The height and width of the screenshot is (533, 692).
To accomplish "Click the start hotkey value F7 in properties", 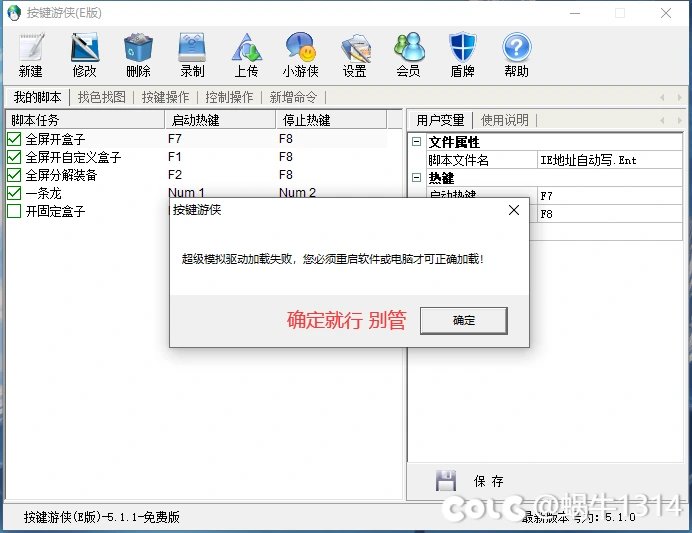I will (609, 196).
